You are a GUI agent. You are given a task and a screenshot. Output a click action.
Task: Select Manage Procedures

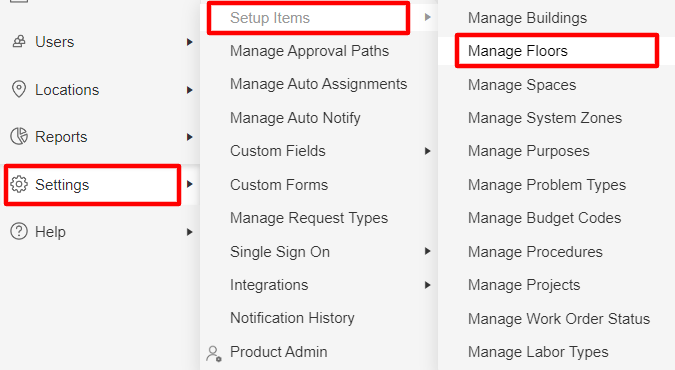[x=535, y=252]
